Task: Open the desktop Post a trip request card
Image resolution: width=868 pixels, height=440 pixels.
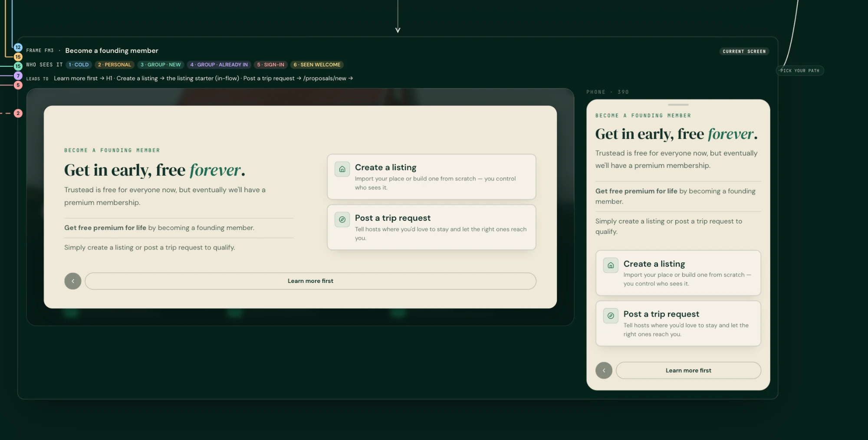Action: (431, 227)
